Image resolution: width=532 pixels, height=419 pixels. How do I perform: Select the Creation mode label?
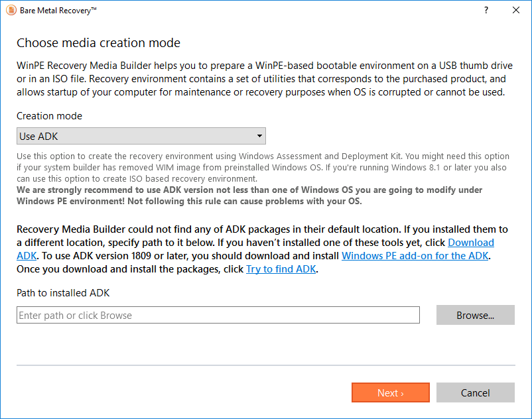click(x=49, y=116)
